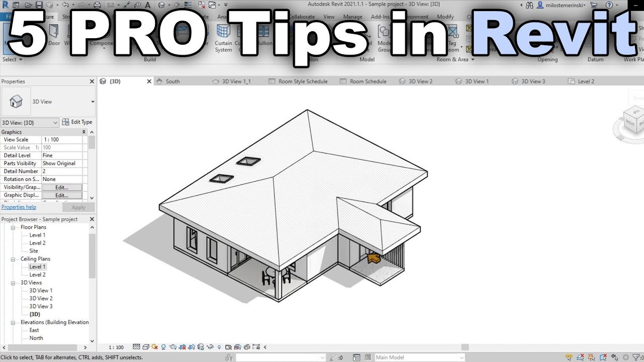Viewport: 644px width, 362px height.
Task: Open the Visual Style menu on the view bar
Action: (x=145, y=347)
